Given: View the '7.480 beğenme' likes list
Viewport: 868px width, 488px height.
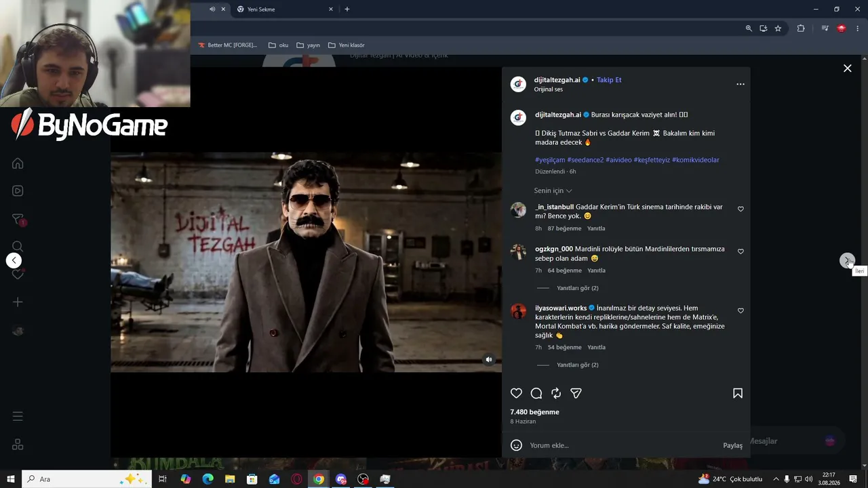Looking at the screenshot, I should 534,412.
